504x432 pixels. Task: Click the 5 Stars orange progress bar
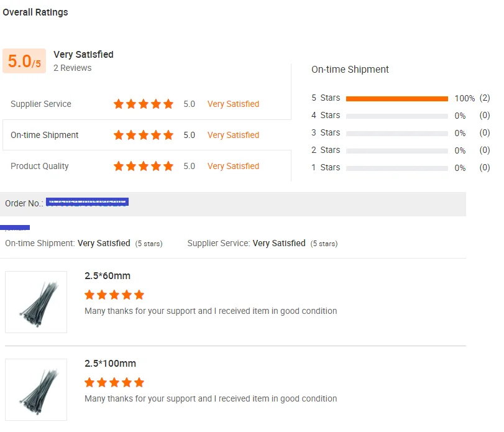pos(396,99)
